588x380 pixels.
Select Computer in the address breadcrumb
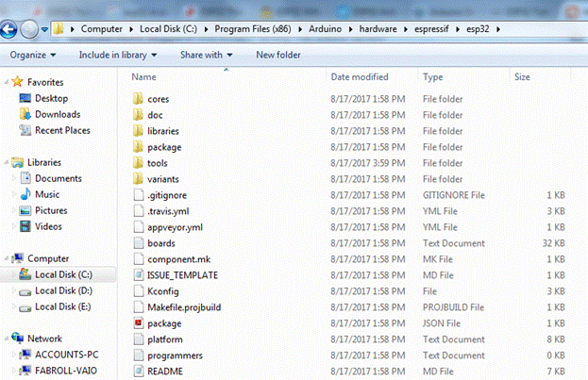(102, 29)
